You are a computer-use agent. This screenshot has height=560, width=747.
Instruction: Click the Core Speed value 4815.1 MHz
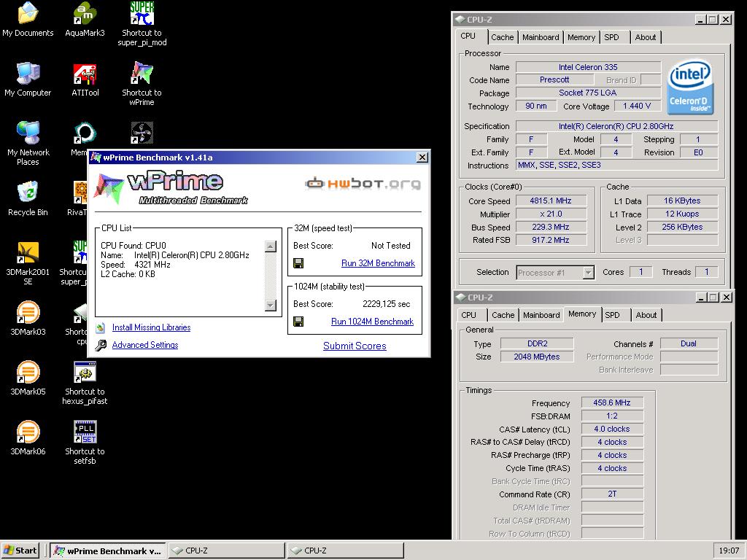(551, 201)
